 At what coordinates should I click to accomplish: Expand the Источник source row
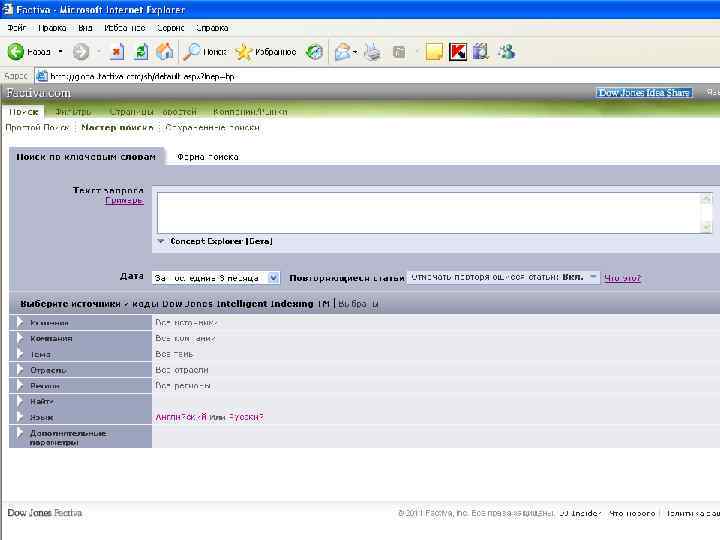tap(20, 322)
